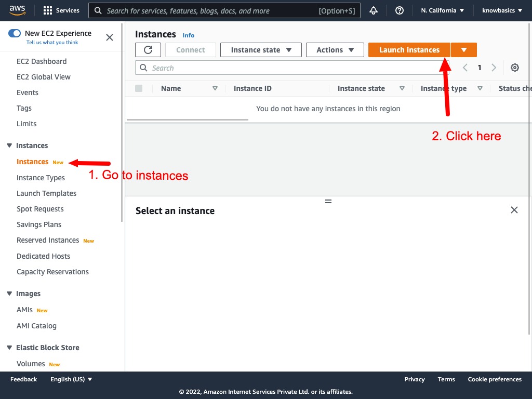Click the disabled Connect button
The image size is (532, 399).
190,50
